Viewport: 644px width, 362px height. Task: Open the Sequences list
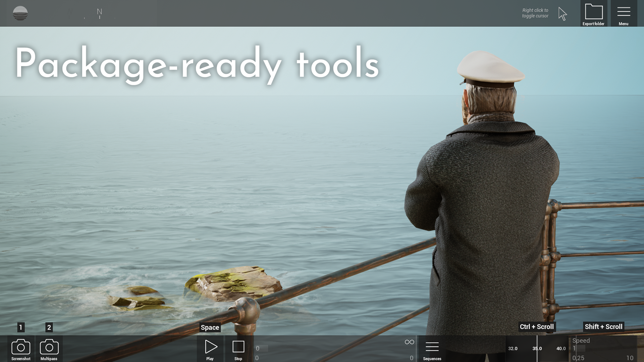click(432, 349)
